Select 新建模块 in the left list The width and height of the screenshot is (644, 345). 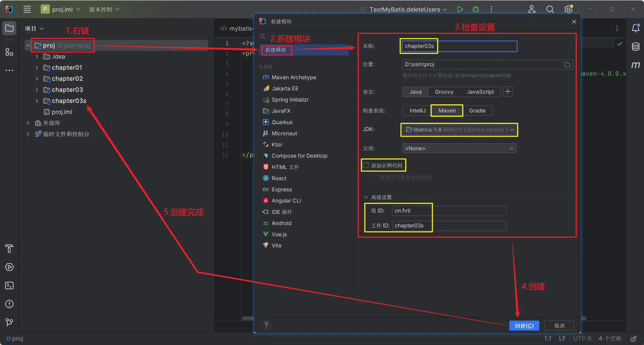click(305, 50)
